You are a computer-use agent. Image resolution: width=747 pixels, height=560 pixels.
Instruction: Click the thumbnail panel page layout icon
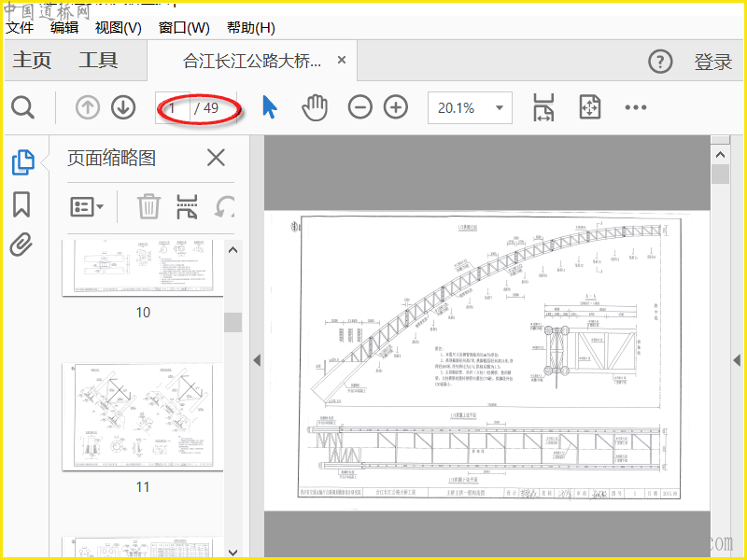point(187,206)
